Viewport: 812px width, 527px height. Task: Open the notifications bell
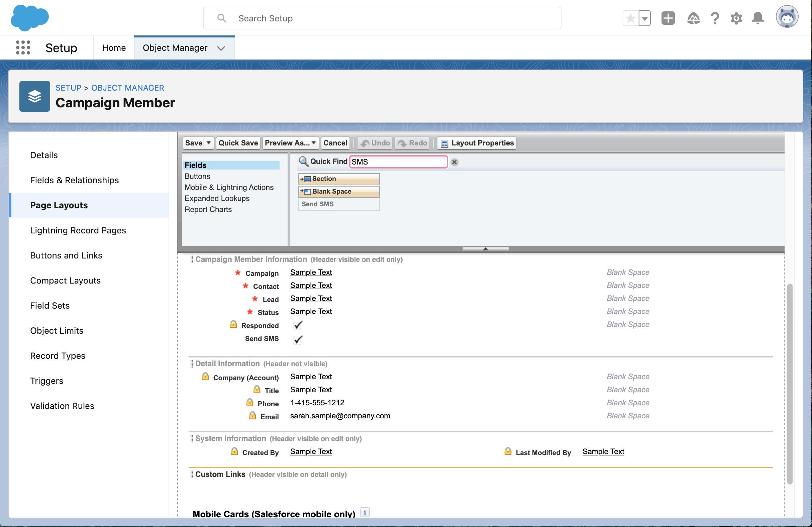[758, 18]
